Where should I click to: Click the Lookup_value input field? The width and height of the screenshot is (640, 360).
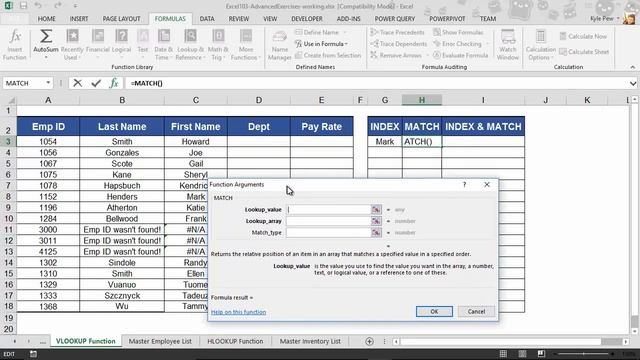[x=329, y=209]
